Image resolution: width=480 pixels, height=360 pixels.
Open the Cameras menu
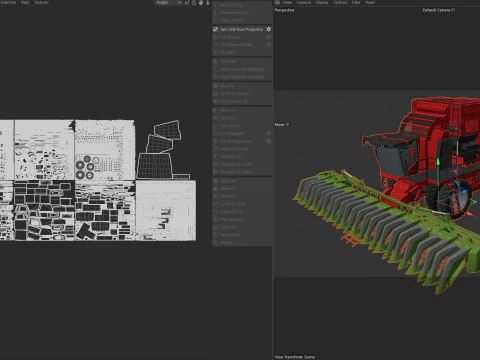tap(303, 2)
